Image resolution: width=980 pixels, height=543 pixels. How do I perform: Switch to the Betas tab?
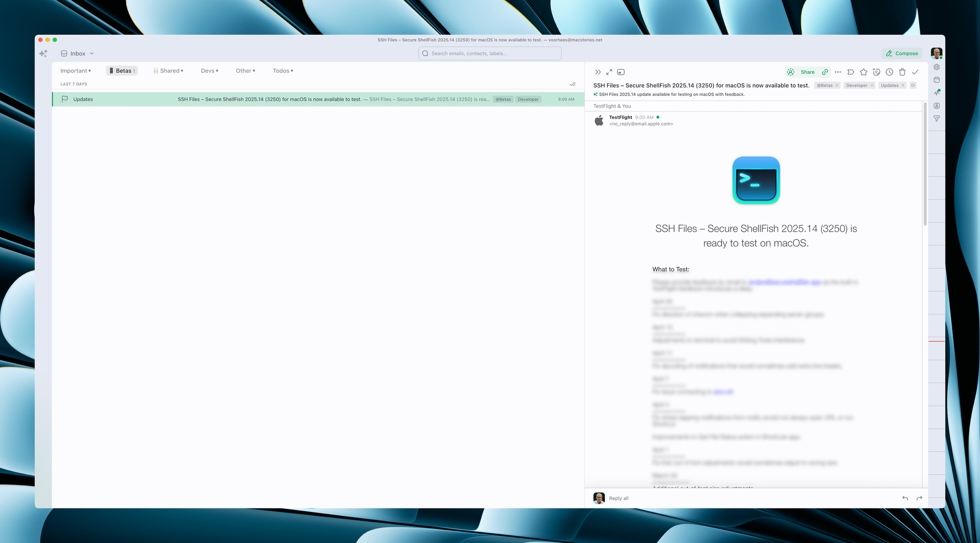click(x=122, y=71)
